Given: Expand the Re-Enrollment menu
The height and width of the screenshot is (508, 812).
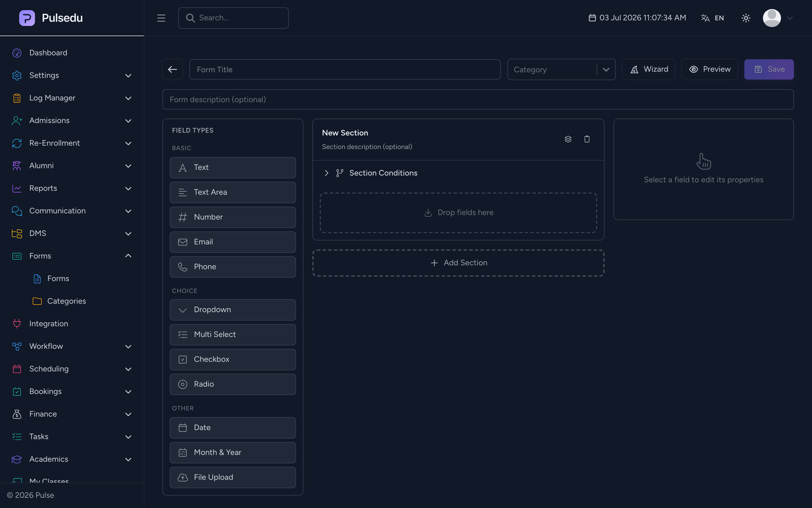Looking at the screenshot, I should coord(72,143).
